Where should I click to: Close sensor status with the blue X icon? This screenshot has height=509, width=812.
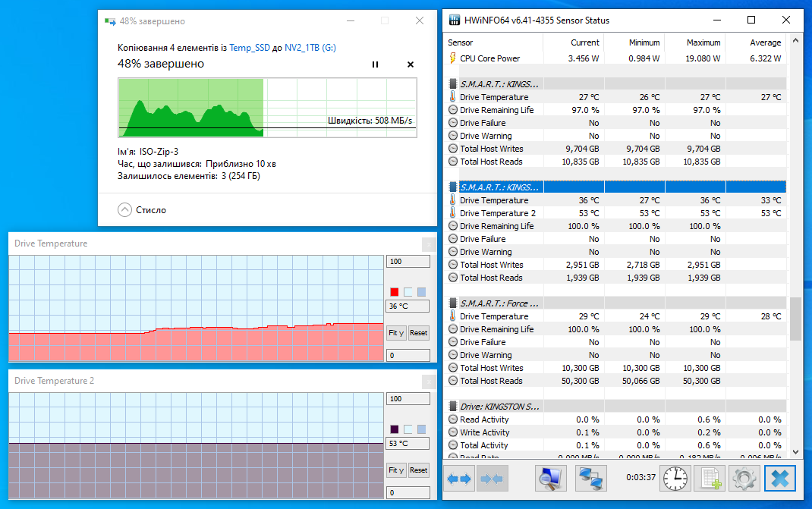[x=779, y=478]
